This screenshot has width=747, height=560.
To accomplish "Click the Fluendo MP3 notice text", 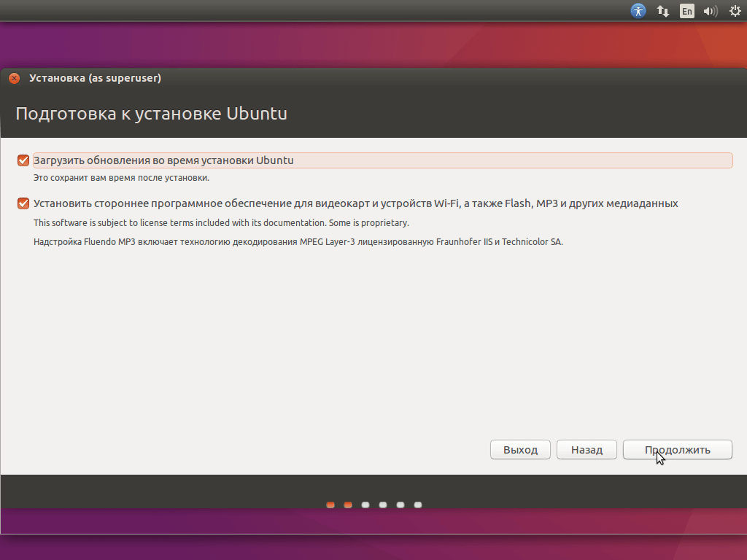I will click(298, 242).
